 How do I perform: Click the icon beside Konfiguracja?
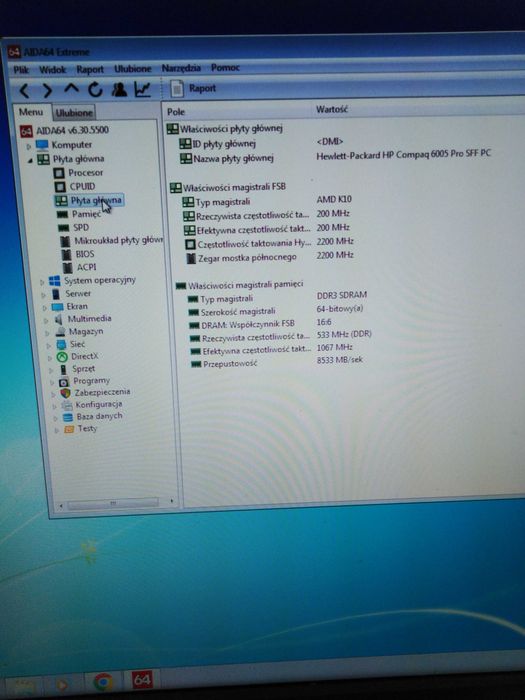(x=67, y=405)
